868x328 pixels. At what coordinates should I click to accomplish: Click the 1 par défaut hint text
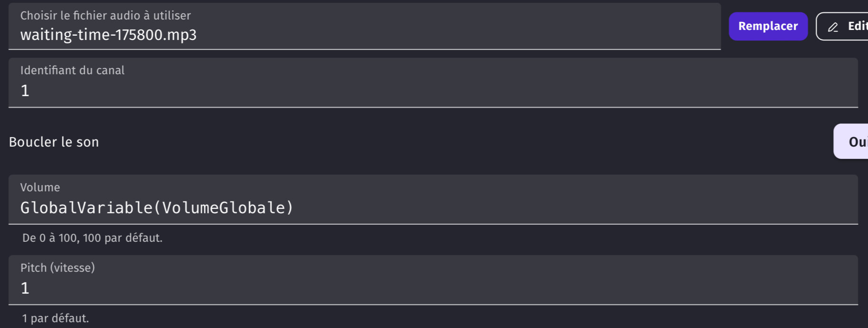point(55,318)
